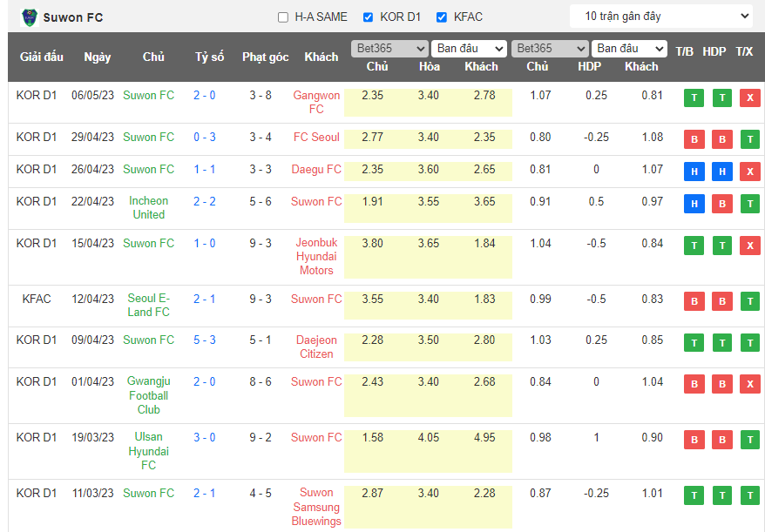Click the Suwon FC team logo
This screenshot has width=765, height=532.
pyautogui.click(x=30, y=17)
